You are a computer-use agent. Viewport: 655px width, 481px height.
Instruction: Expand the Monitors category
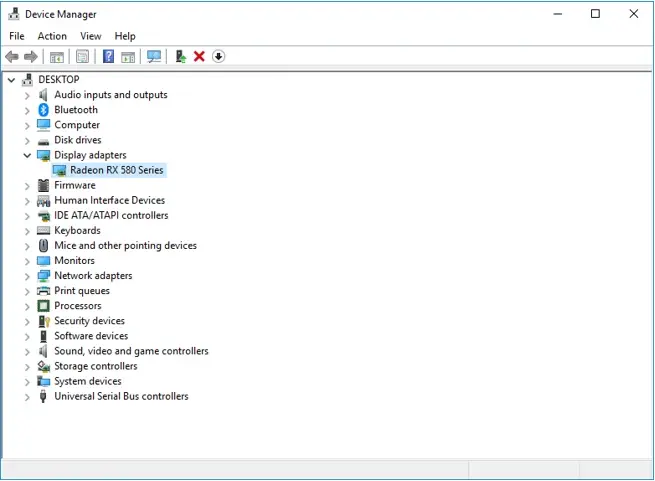27,262
